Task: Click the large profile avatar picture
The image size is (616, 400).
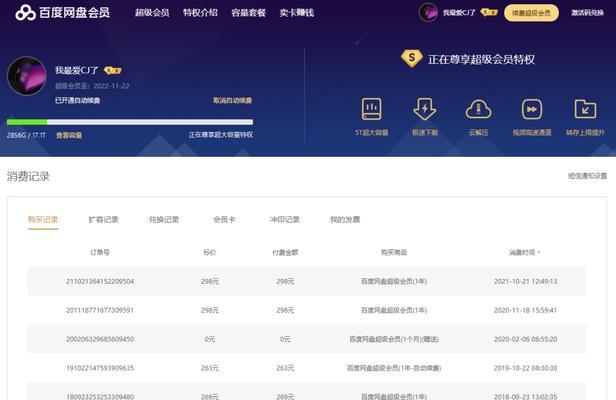Action: point(27,76)
